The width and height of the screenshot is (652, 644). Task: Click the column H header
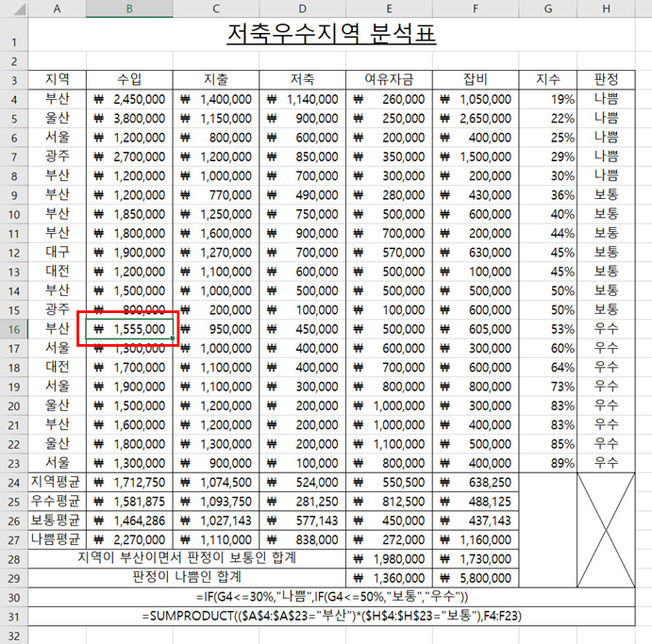point(605,8)
